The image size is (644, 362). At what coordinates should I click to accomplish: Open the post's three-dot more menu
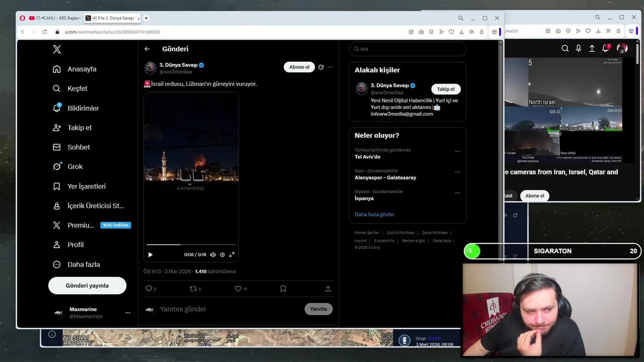coord(330,67)
